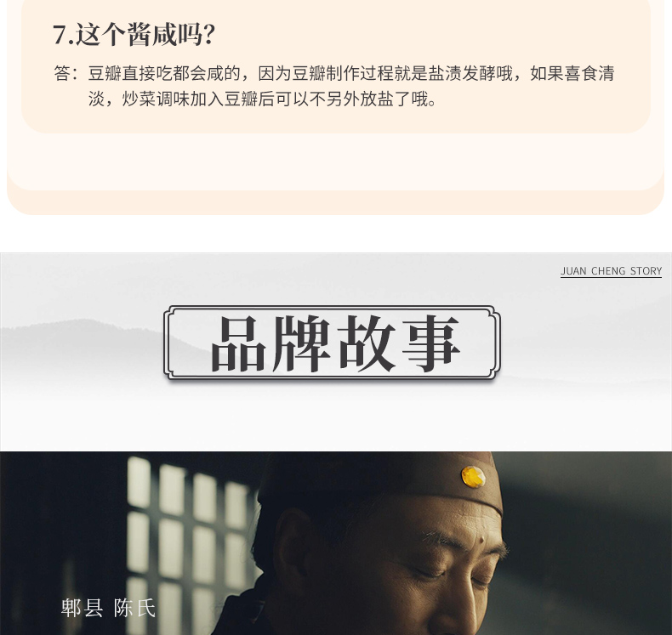The height and width of the screenshot is (635, 672).
Task: Click the 事 character in the banner
Action: (431, 343)
